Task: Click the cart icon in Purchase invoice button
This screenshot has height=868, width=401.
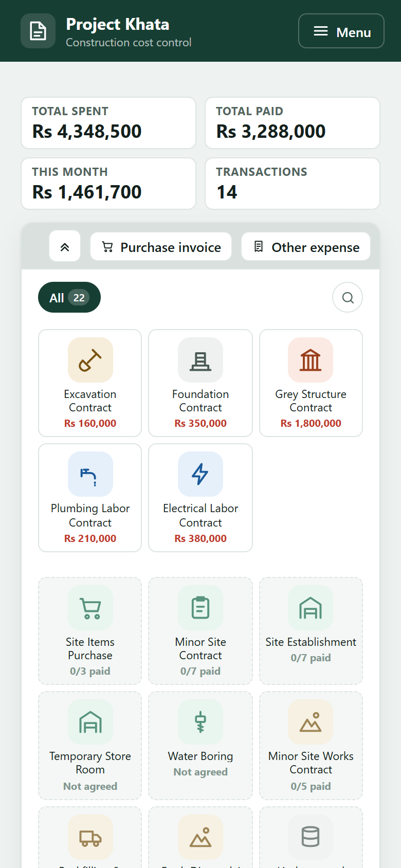Action: point(107,247)
